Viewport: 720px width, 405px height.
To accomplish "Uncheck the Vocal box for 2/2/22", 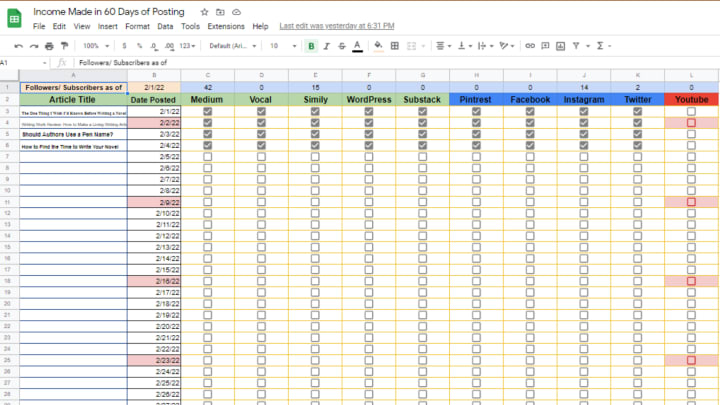I will point(261,123).
